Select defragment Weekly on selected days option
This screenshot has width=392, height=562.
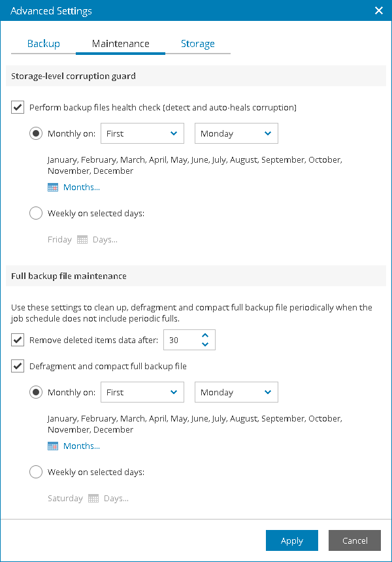36,472
